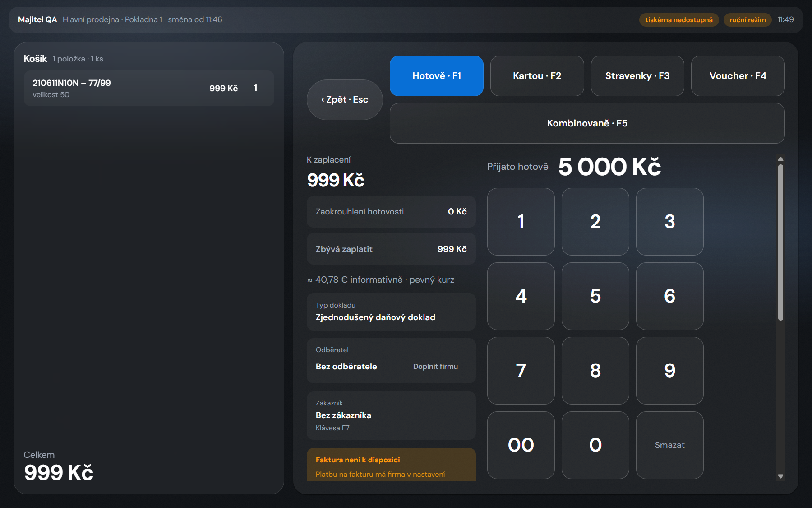Click scrollbar up arrow in payment panel
Image resolution: width=812 pixels, height=508 pixels.
pos(780,159)
